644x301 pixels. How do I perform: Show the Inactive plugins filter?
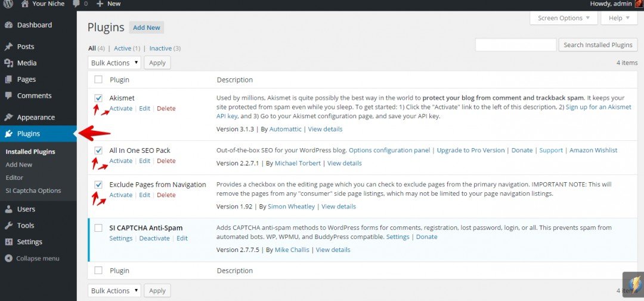[160, 48]
